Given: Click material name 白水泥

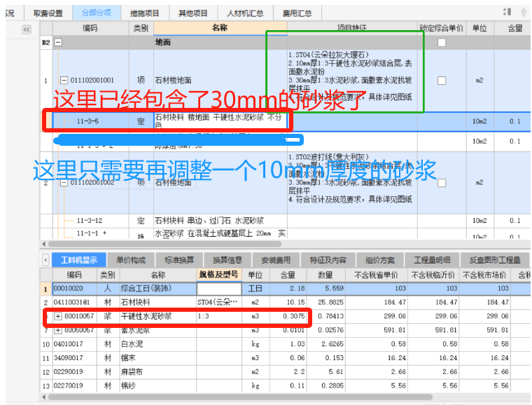Looking at the screenshot, I should click(x=132, y=344).
